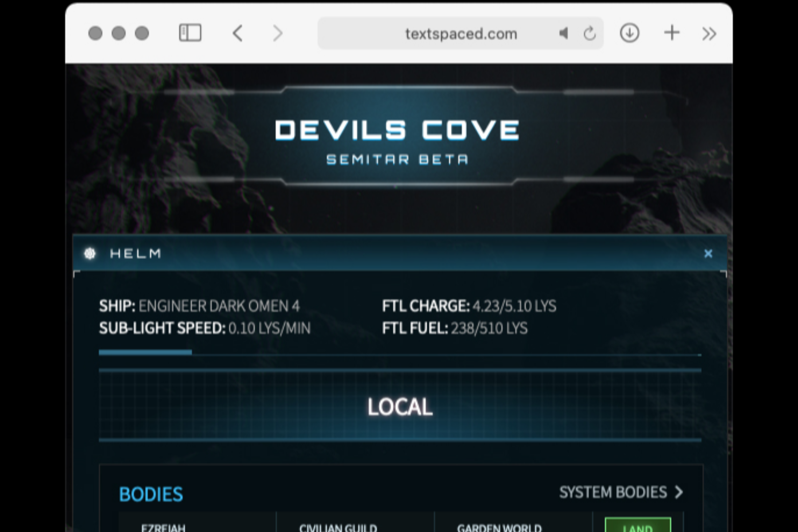798x532 pixels.
Task: Select the LOCAL navigation banner
Action: click(400, 406)
